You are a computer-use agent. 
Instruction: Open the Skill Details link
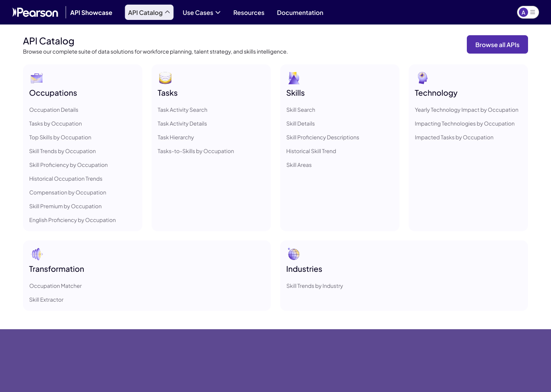(x=300, y=124)
